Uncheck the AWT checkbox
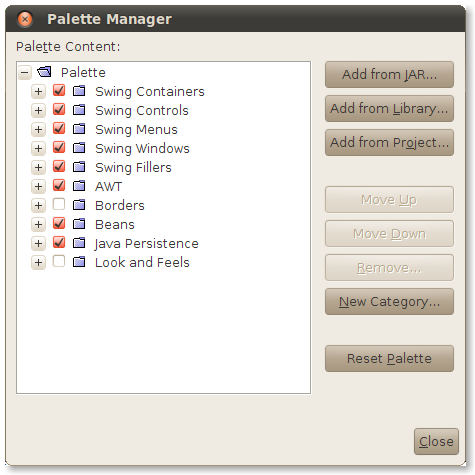 tap(59, 185)
